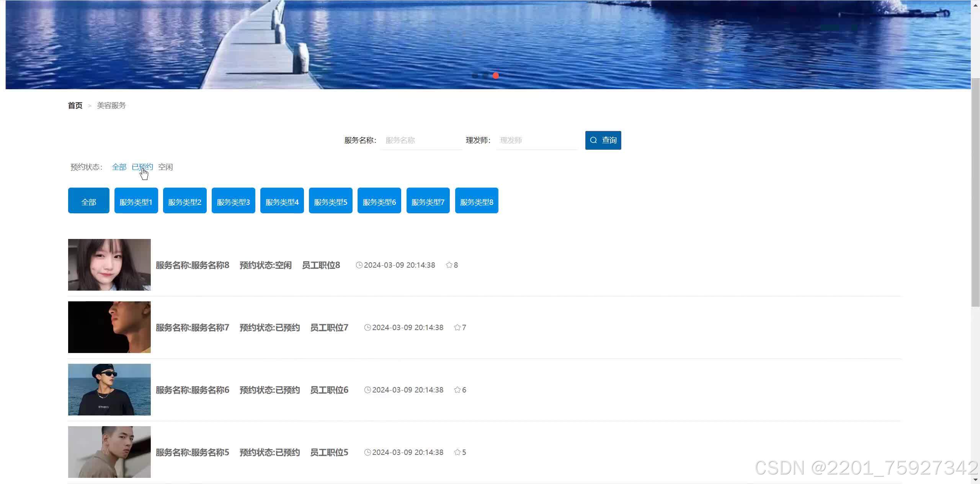
Task: Click the clock icon on 服务名称7 row
Action: tap(367, 327)
